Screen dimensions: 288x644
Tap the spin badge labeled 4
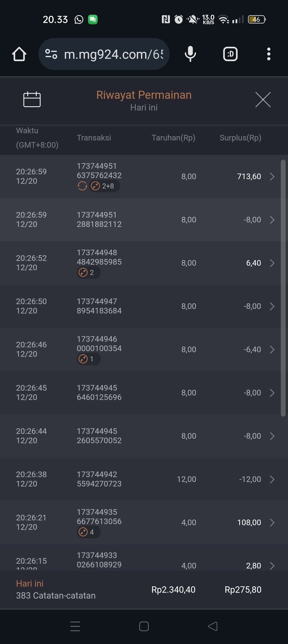[x=89, y=532]
